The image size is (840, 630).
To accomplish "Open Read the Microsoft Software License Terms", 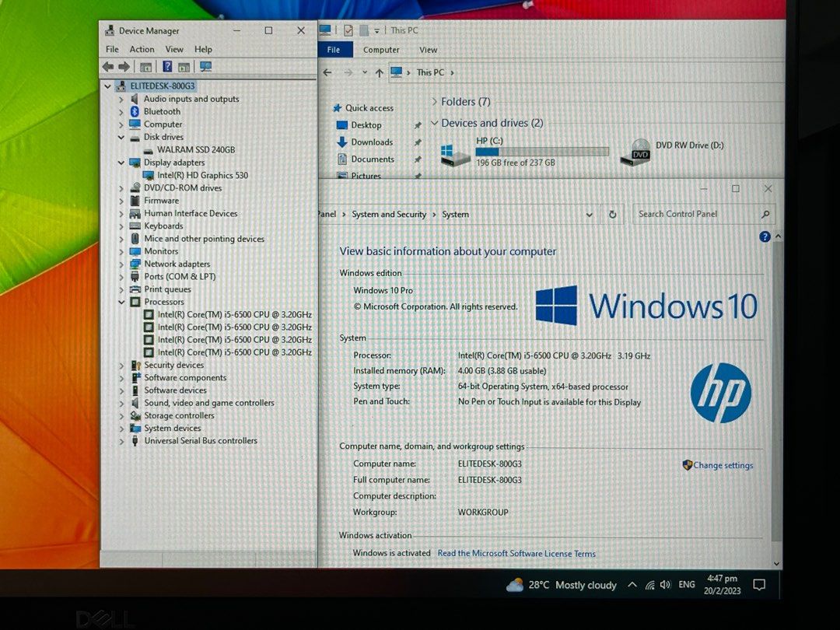I will tap(516, 553).
